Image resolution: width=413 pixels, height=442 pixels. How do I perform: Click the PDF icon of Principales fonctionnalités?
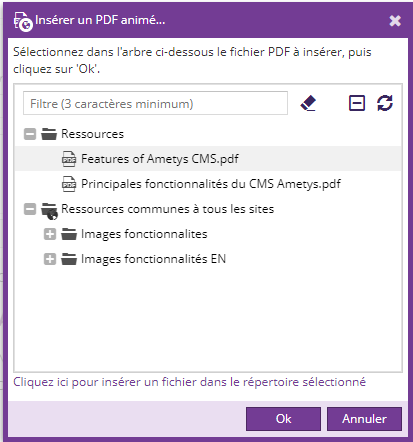tap(69, 184)
